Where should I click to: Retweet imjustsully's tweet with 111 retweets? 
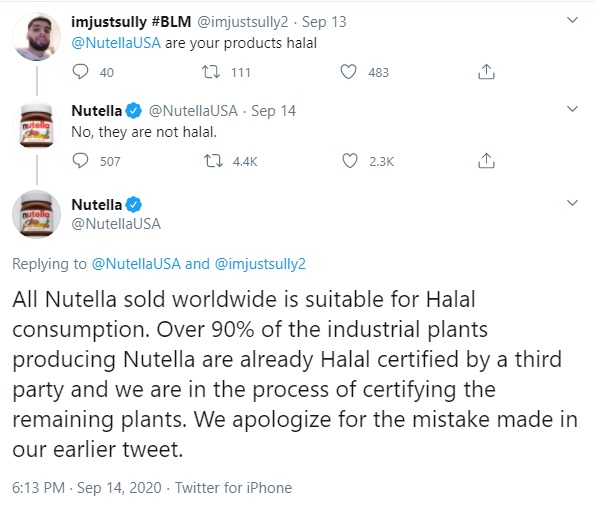click(x=211, y=72)
